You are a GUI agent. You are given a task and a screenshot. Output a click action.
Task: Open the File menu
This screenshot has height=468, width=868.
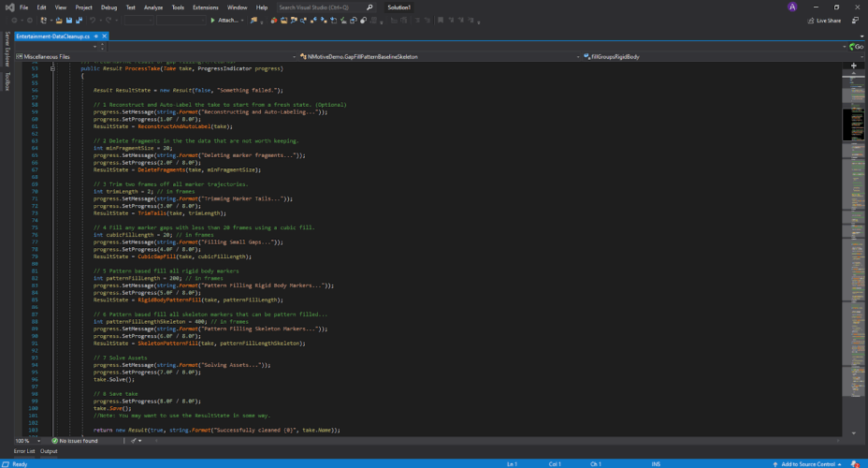pyautogui.click(x=23, y=7)
